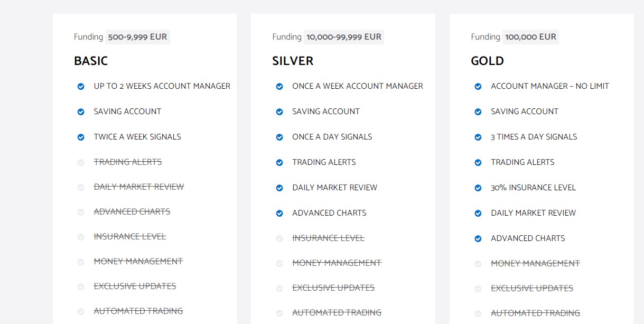Click grey check icon beside Gold Money Management

coord(478,264)
